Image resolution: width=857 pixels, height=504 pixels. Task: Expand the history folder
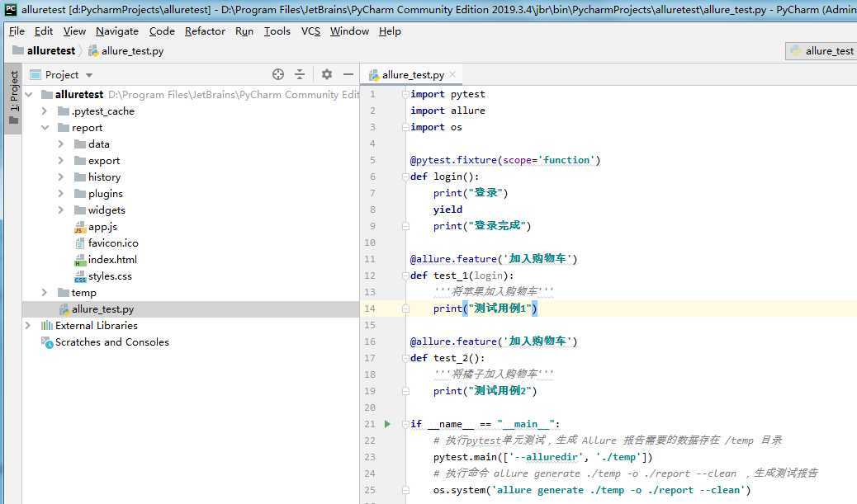(61, 177)
